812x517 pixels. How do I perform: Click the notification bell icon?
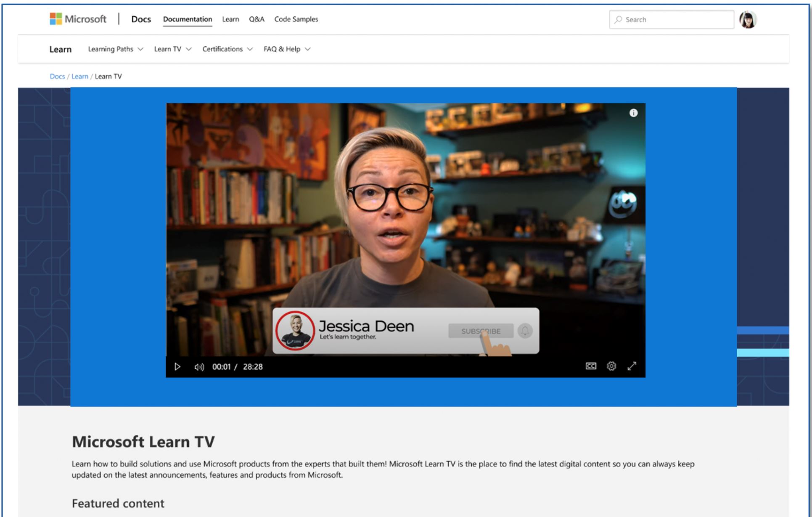pos(524,331)
